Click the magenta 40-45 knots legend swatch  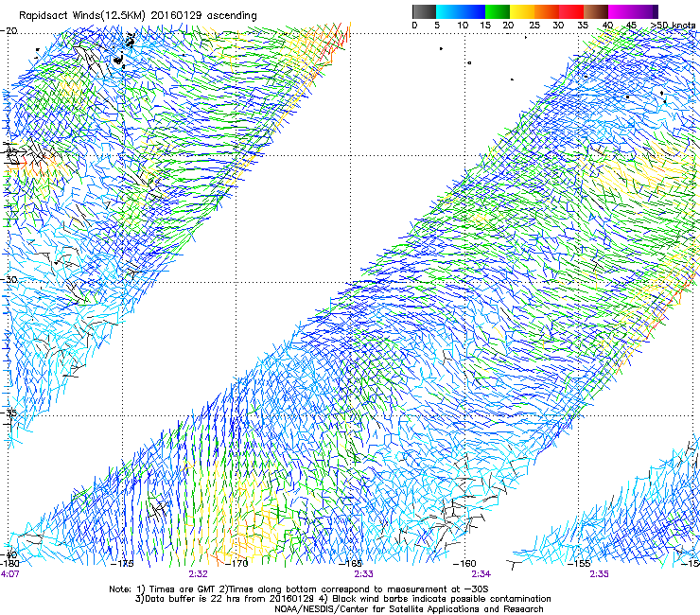621,11
